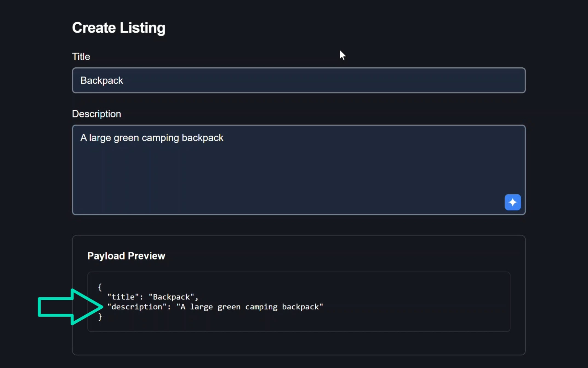
Task: Click the AI sparkle icon in the description
Action: (512, 202)
